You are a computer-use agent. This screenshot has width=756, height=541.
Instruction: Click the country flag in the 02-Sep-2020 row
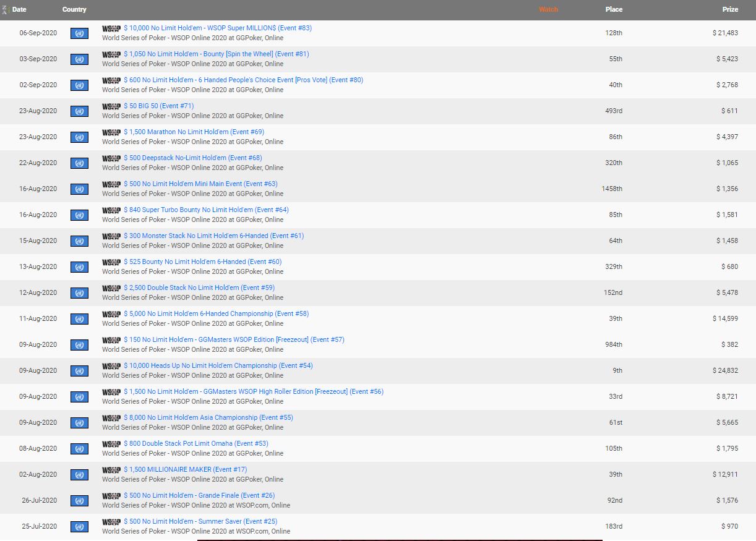click(79, 85)
